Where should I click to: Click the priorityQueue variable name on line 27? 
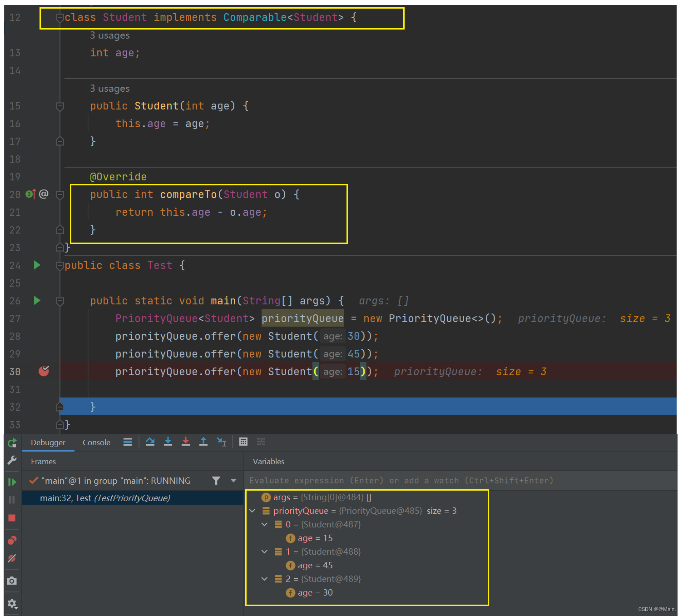pos(302,318)
